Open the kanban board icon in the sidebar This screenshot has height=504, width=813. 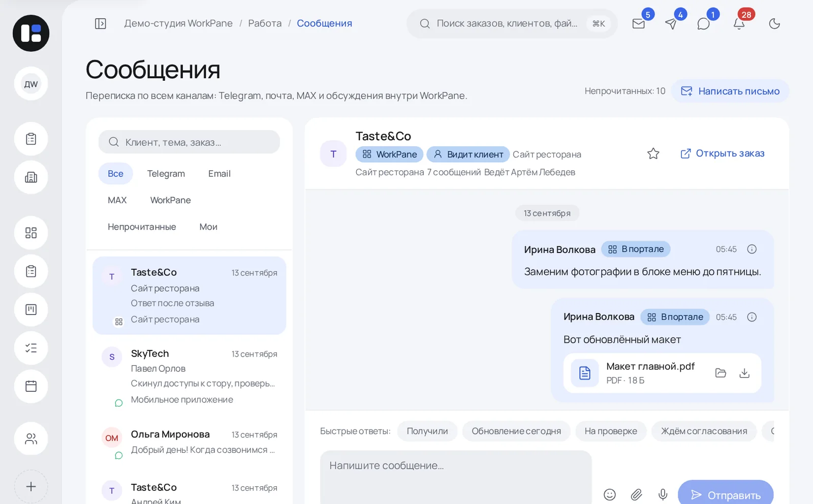point(31,309)
